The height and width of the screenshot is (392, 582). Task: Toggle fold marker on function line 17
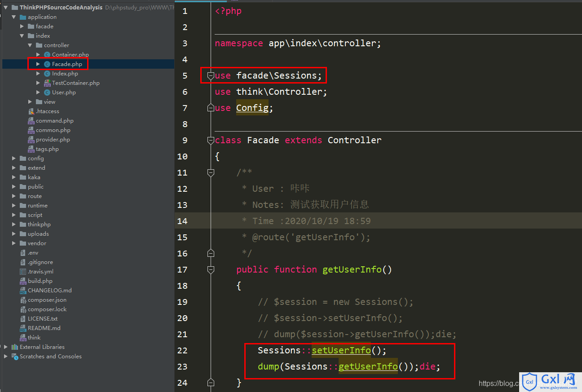click(211, 269)
